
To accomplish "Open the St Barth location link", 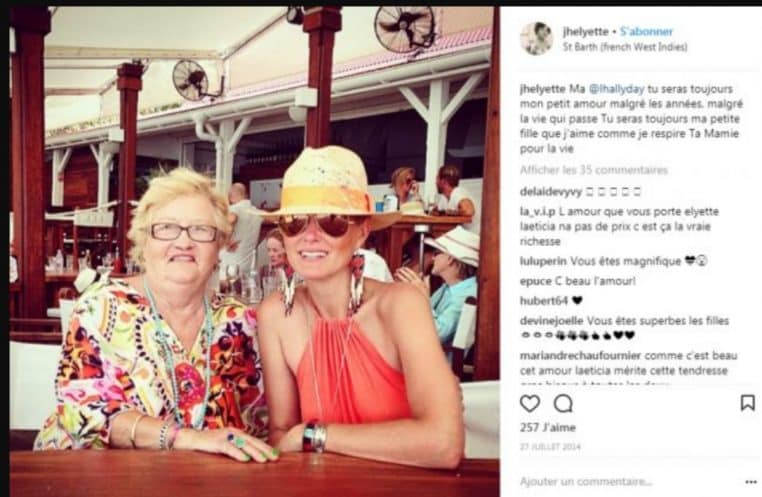I will pos(625,47).
